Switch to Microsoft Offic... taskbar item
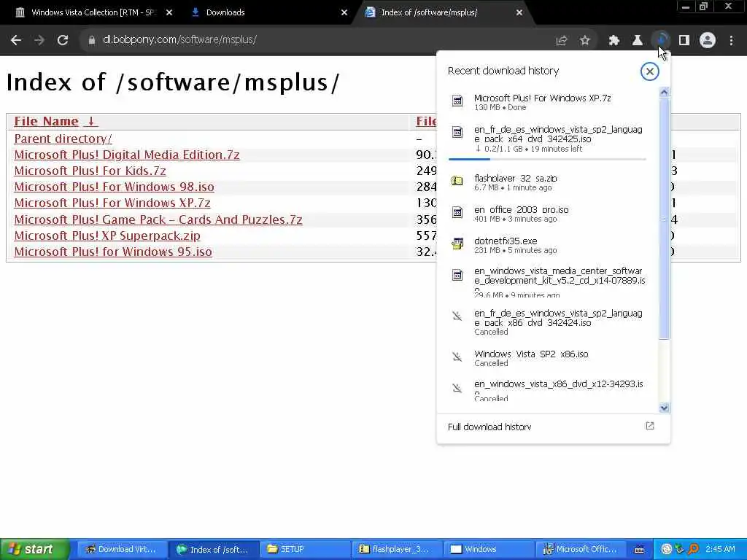This screenshot has height=560, width=747. click(581, 550)
